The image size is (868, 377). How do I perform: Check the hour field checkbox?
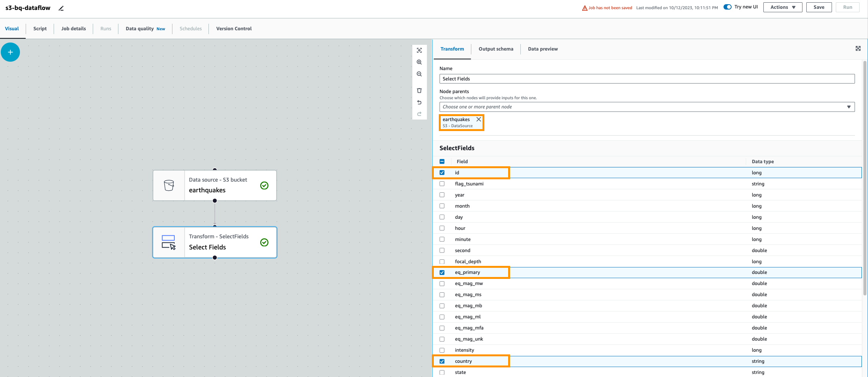click(x=442, y=228)
